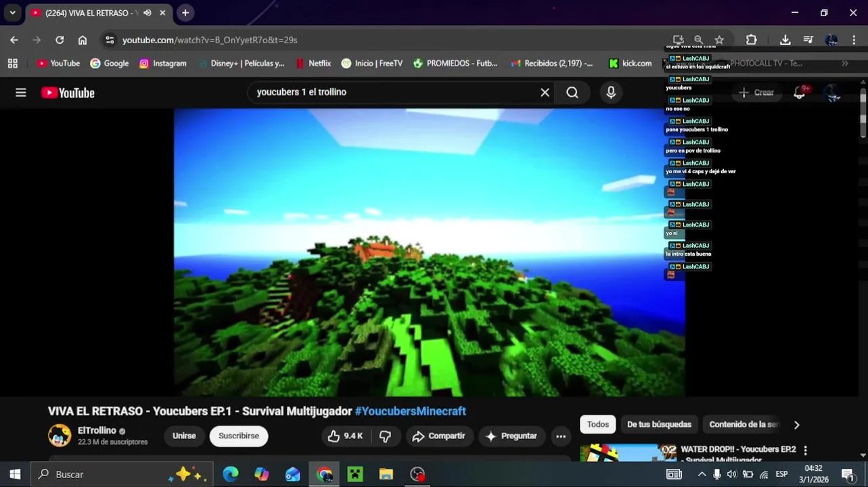Image resolution: width=868 pixels, height=487 pixels.
Task: Click the Unirse button
Action: point(184,436)
